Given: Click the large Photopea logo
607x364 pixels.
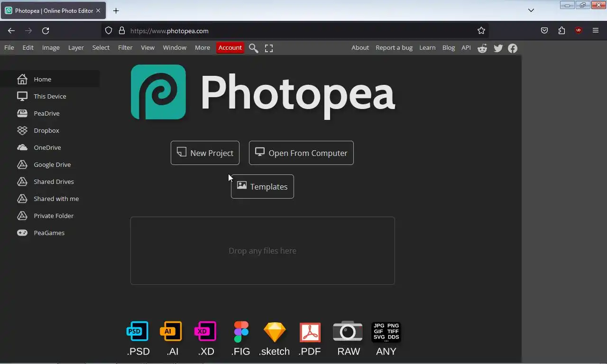Looking at the screenshot, I should (263, 92).
